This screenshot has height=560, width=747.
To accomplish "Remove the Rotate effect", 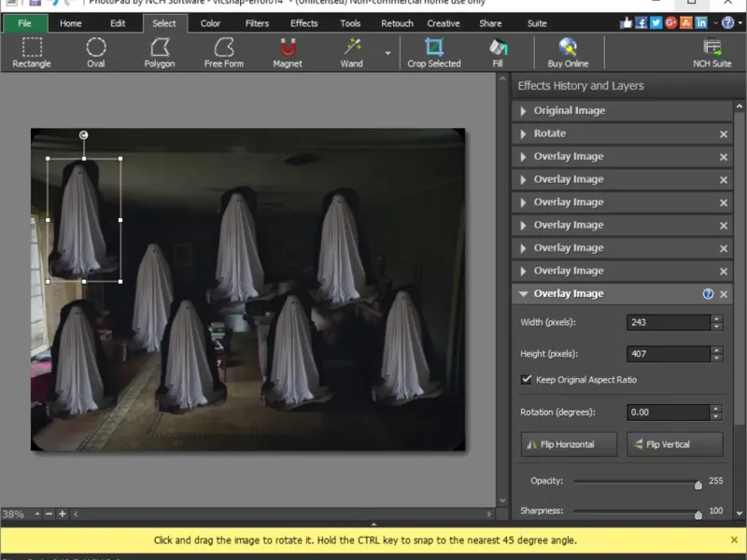I will 723,134.
